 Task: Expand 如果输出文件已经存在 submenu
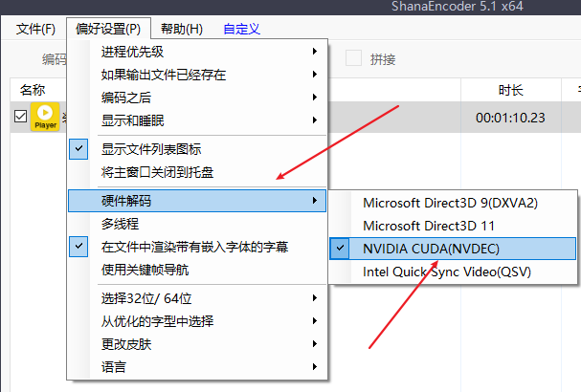click(163, 75)
